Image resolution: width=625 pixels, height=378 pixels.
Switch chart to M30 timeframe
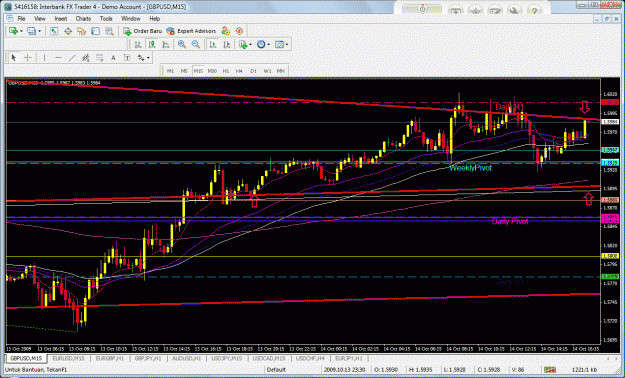(212, 71)
